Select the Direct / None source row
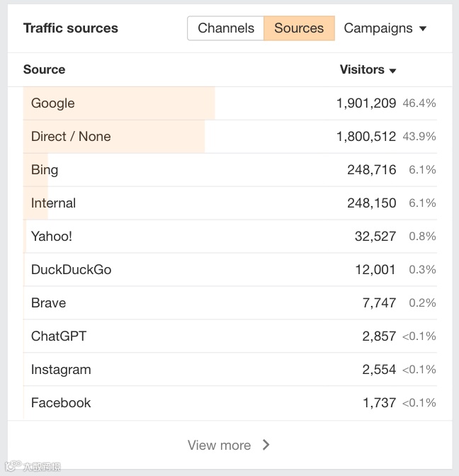The image size is (459, 476). 71,137
